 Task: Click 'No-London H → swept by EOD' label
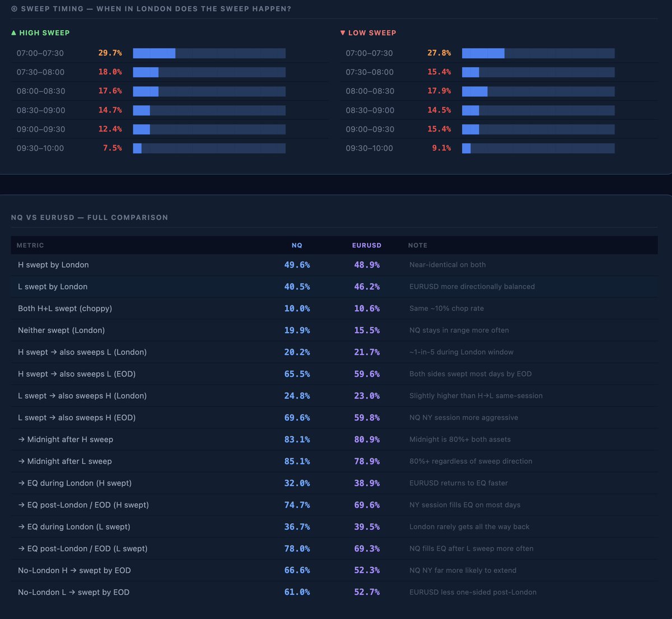(x=74, y=571)
